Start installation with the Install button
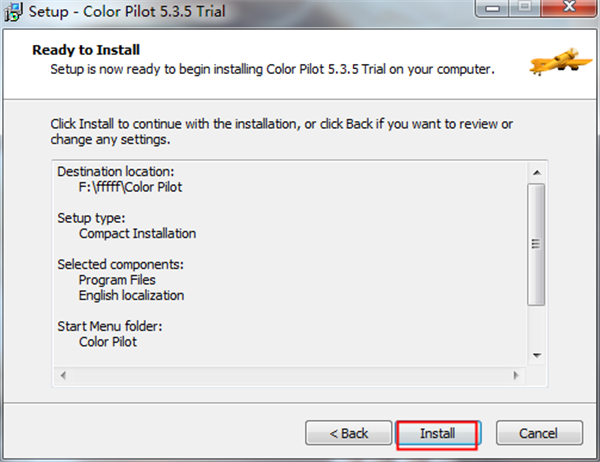 pos(438,433)
